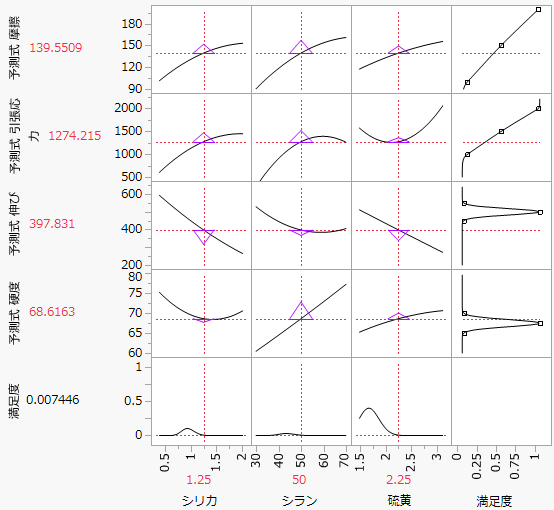Select top desirability handle in 摩擦 row
This screenshot has height=510, width=554.
point(538,10)
